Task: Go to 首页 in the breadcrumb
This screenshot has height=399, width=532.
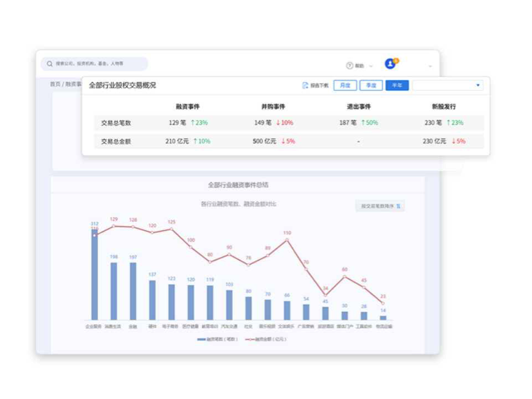Action: (55, 84)
